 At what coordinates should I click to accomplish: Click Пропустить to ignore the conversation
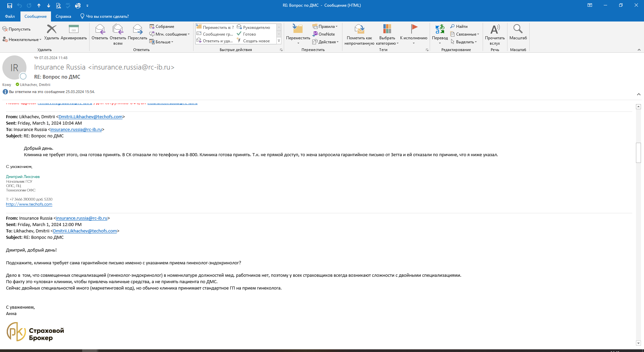[16, 29]
